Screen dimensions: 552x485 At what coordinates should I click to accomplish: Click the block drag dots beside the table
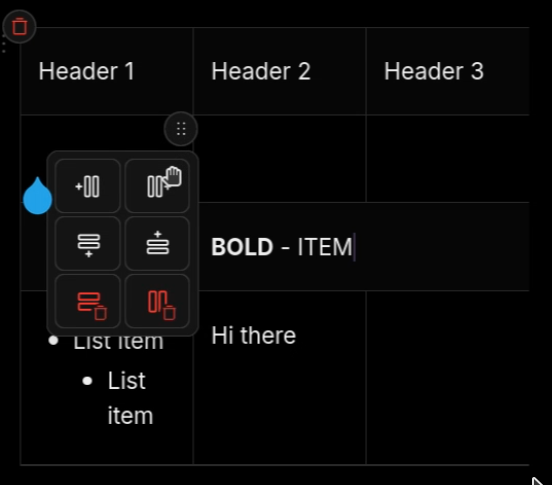pyautogui.click(x=4, y=44)
